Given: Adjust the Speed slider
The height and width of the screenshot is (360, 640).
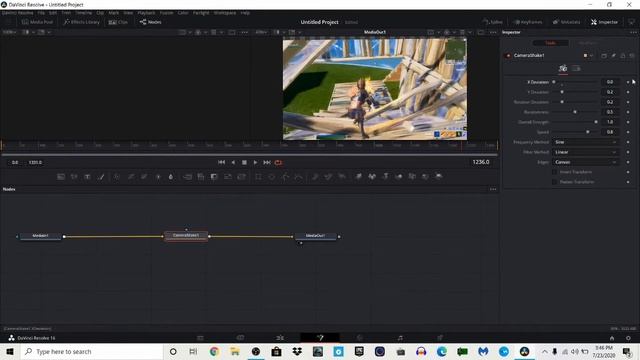Looking at the screenshot, I should coord(576,132).
